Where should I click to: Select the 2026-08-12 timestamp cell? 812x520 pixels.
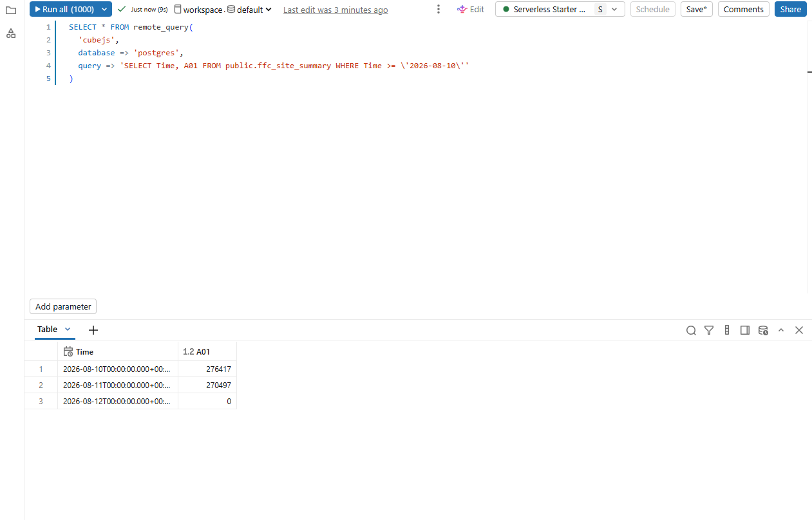(117, 401)
